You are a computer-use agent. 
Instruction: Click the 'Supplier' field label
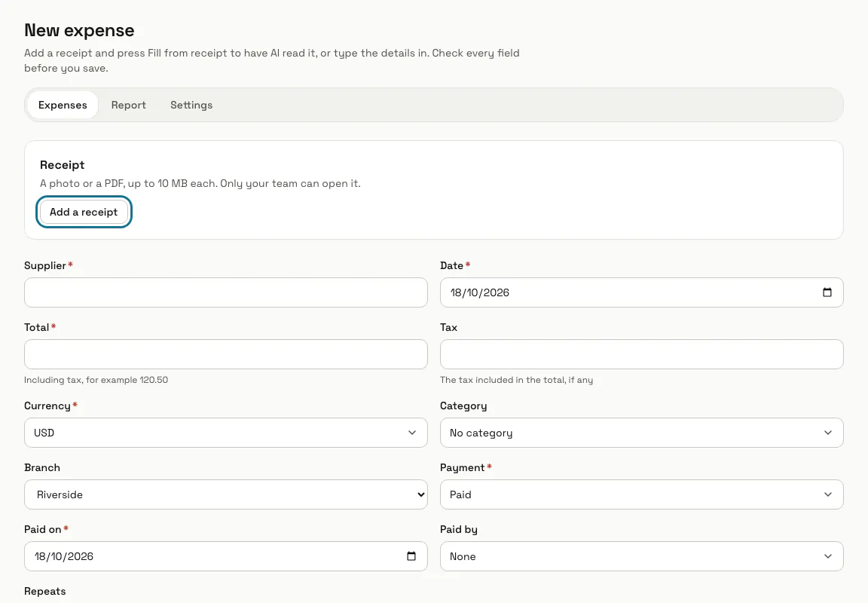(x=45, y=266)
